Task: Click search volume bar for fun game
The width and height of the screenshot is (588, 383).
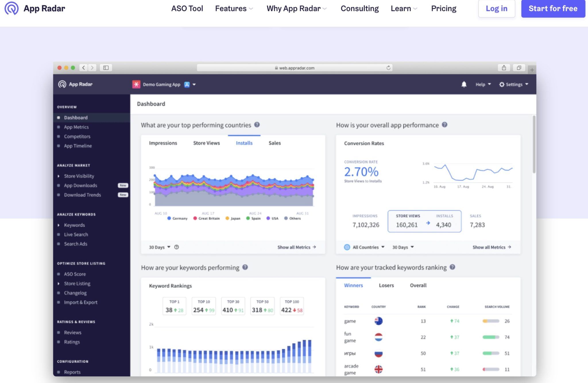Action: click(x=491, y=337)
